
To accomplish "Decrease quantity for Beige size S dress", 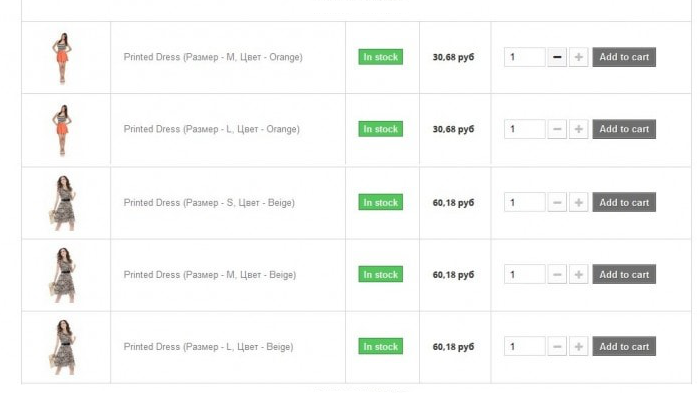I will [557, 202].
